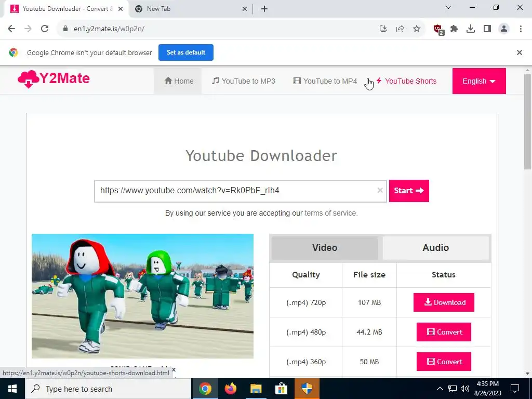Dismiss default browser notification bar
Viewport: 532px width, 399px height.
coord(519,52)
